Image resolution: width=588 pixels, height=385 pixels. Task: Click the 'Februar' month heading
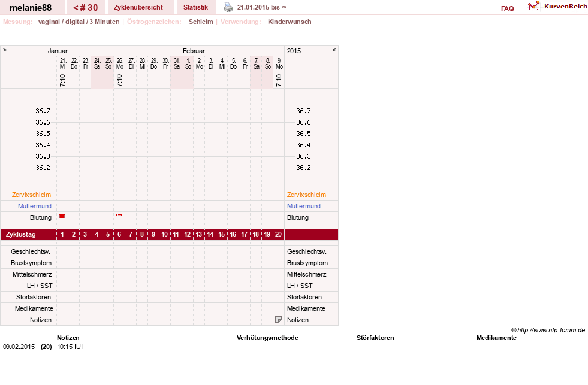[194, 51]
